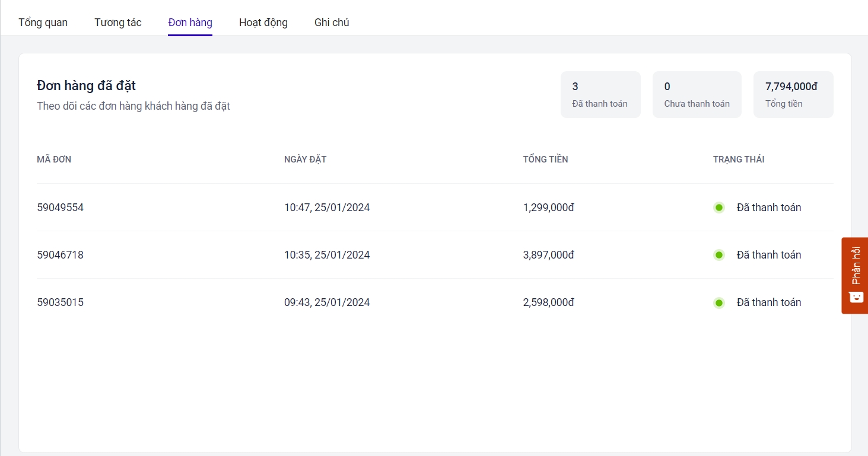Image resolution: width=868 pixels, height=456 pixels.
Task: Select the Đơn hàng tab
Action: (x=190, y=23)
